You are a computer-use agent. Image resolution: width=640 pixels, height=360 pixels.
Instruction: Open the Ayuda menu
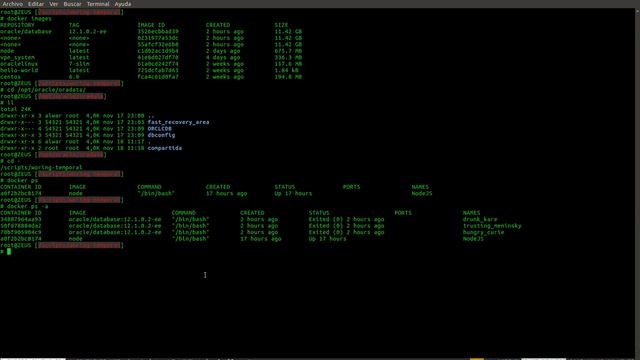(x=123, y=4)
